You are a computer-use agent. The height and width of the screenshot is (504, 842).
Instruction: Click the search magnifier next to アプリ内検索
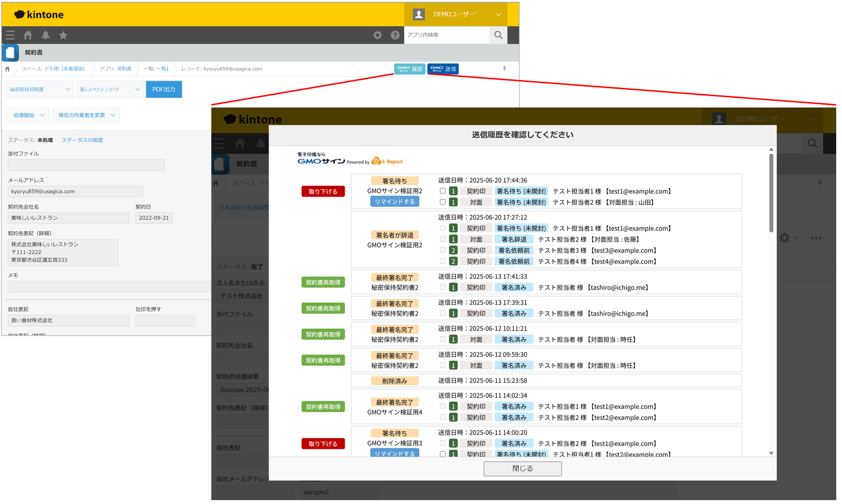point(498,35)
